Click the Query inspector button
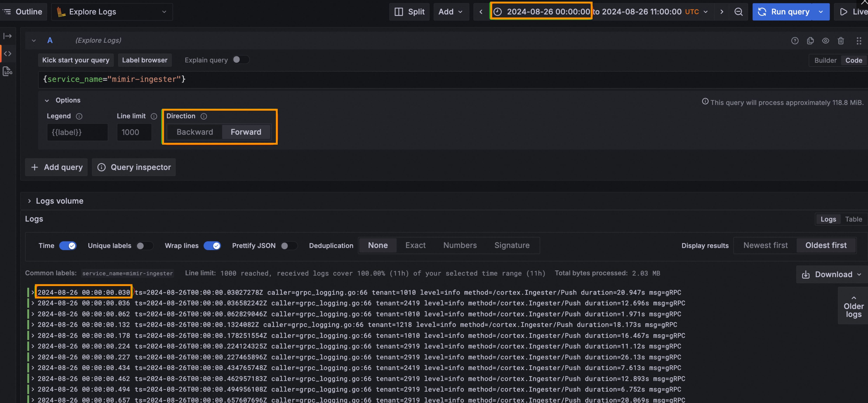Screen dimensions: 868x403 point(134,167)
